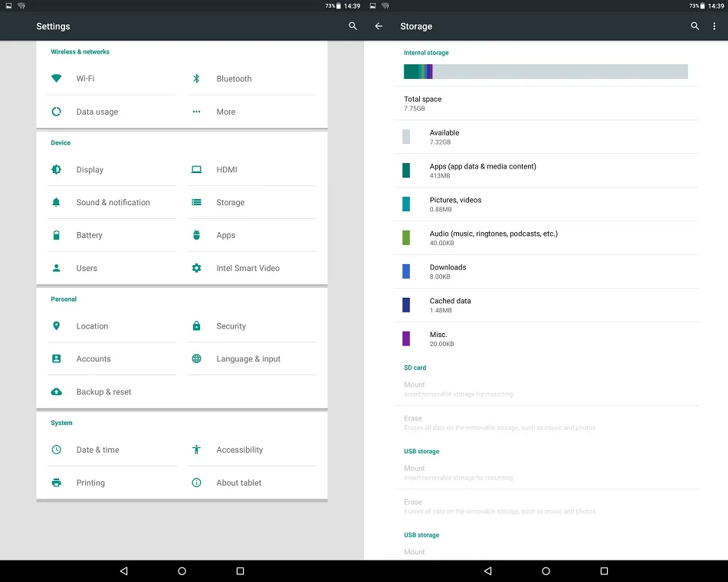The height and width of the screenshot is (582, 728).
Task: Open Backup & reset text entry
Action: click(x=103, y=391)
